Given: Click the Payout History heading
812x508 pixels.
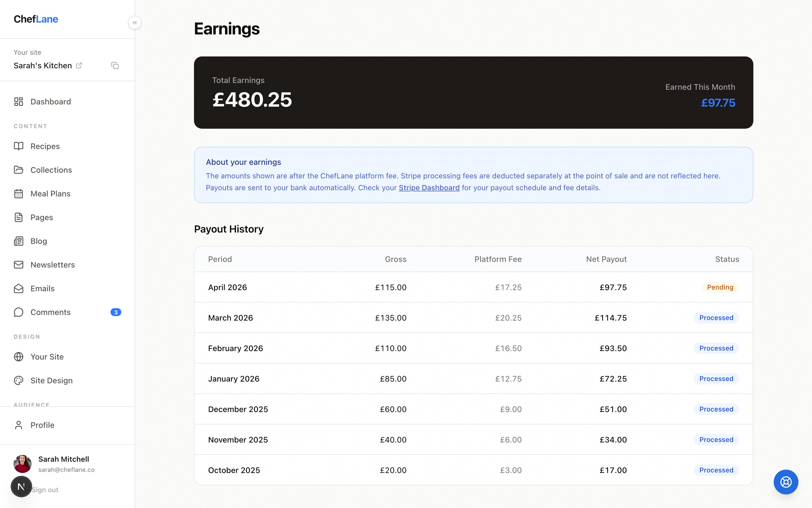Looking at the screenshot, I should [229, 229].
